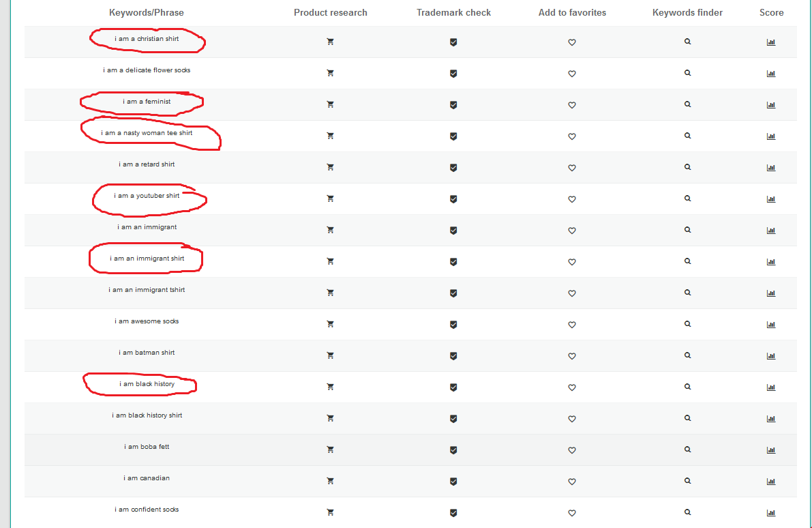Viewport: 812px width, 528px height.
Task: Select keyword 'i am an immigrant tshirt'
Action: [147, 290]
